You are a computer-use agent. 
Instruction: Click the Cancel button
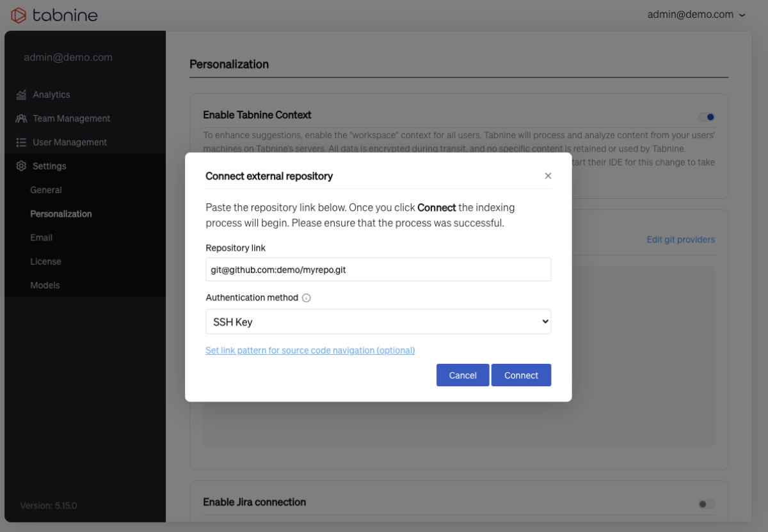pos(462,375)
